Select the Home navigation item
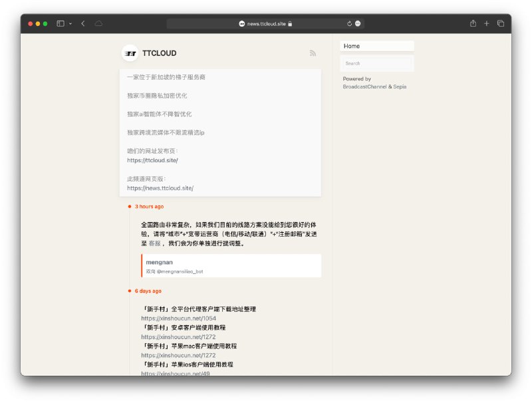The image size is (532, 403). pos(376,46)
